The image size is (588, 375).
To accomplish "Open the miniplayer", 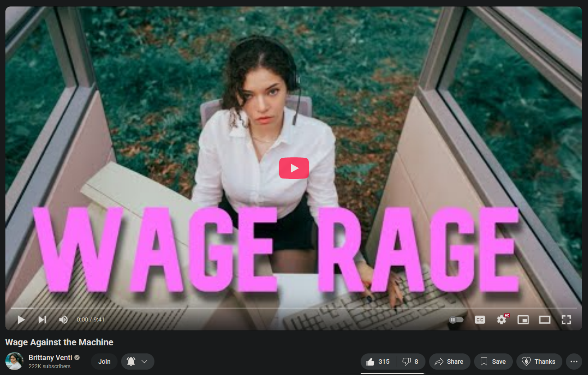I will (x=523, y=320).
